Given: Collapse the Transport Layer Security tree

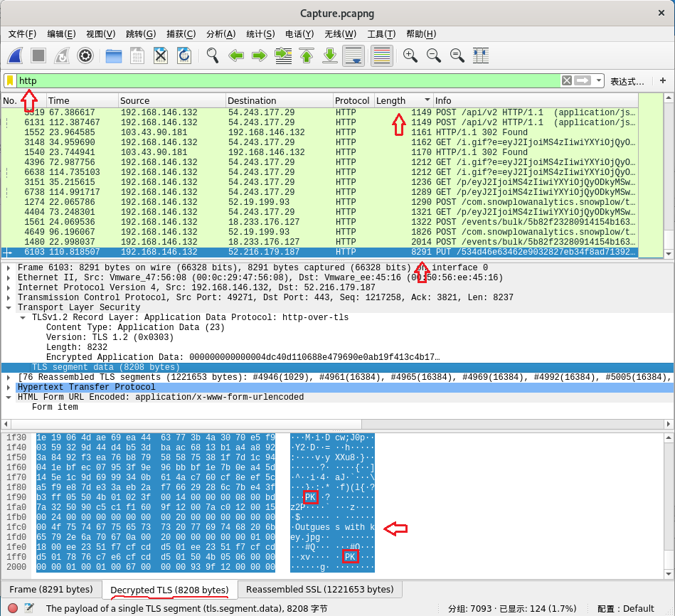Looking at the screenshot, I should tap(9, 308).
